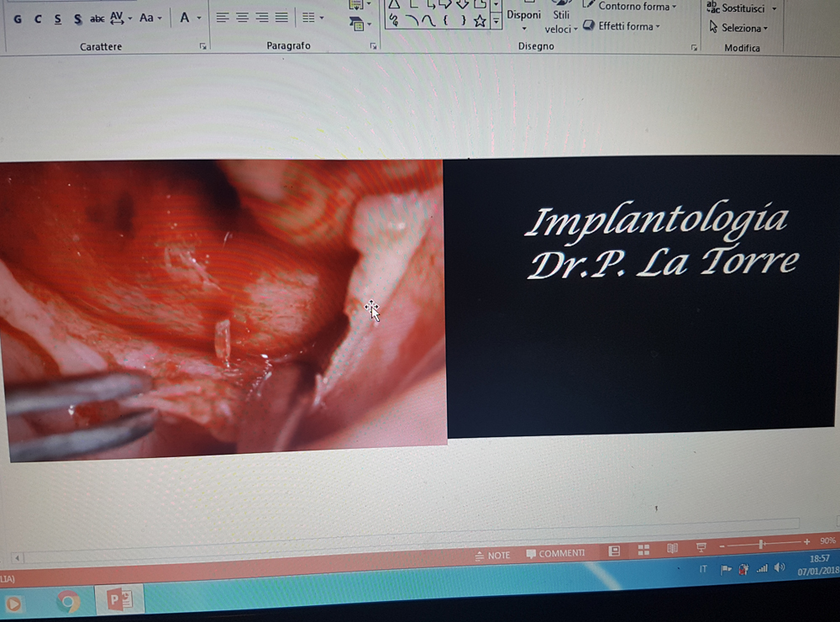840x622 pixels.
Task: Open Seleziona dropdown
Action: [x=738, y=28]
